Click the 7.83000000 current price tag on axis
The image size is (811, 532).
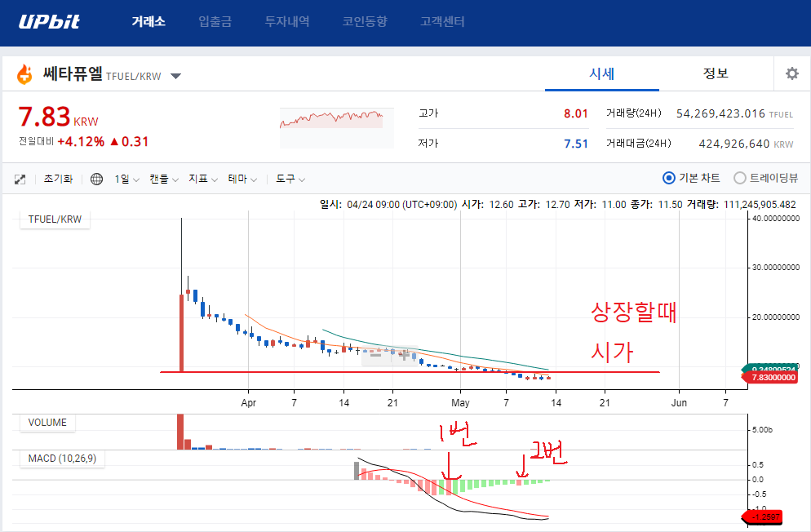771,378
